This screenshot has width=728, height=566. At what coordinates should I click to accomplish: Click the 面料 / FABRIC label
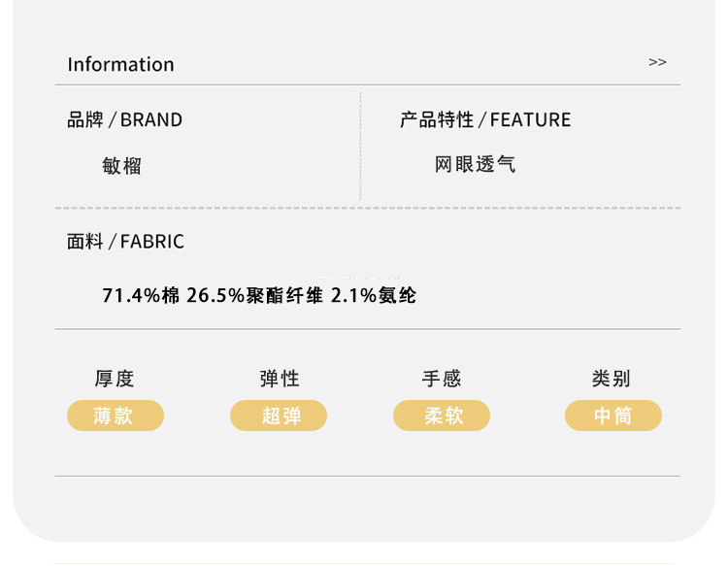point(125,242)
